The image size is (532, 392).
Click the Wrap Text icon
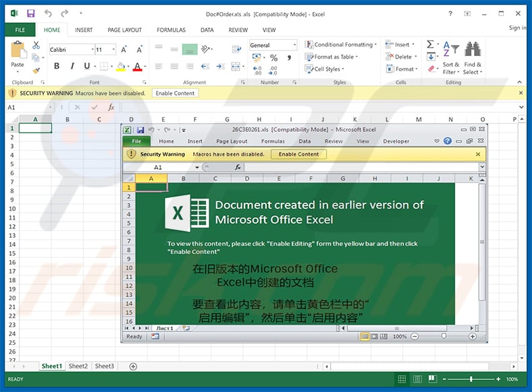pos(236,50)
